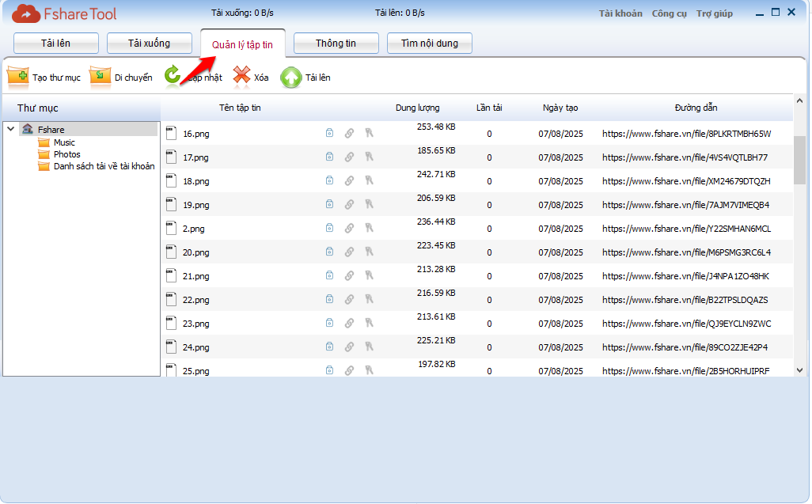Select the file name 21.png
This screenshot has height=504, width=812.
195,276
